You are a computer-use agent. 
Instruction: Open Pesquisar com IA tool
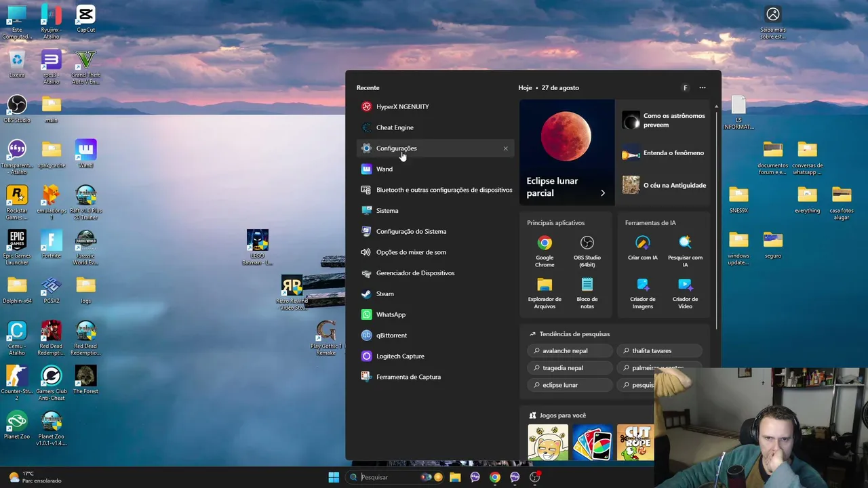[x=685, y=251]
